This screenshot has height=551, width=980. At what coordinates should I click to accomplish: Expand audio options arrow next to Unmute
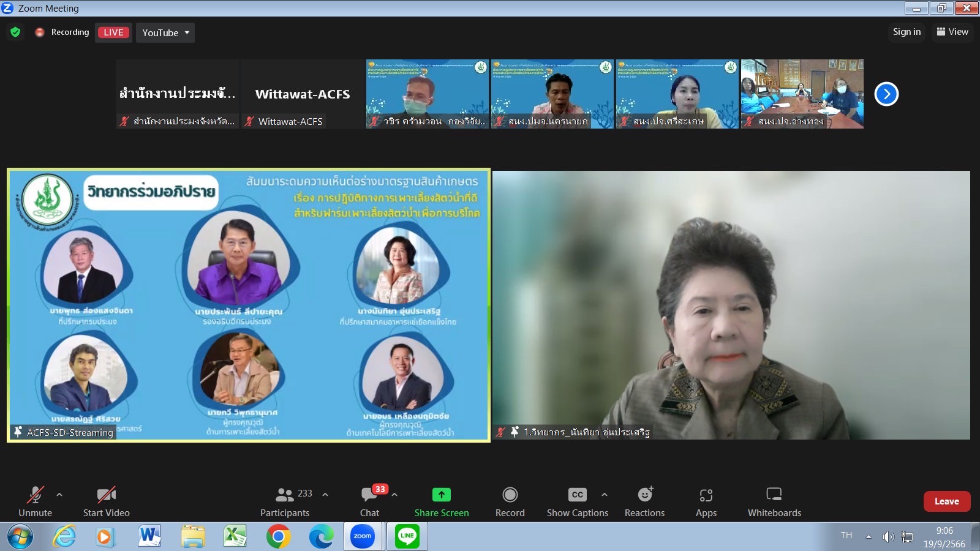59,495
